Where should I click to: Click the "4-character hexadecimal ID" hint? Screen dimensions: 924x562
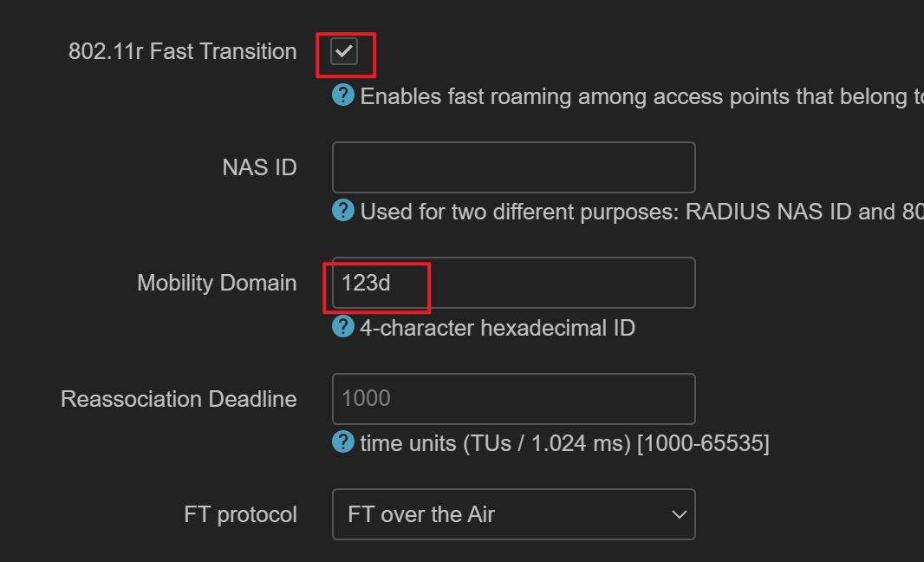pos(498,328)
